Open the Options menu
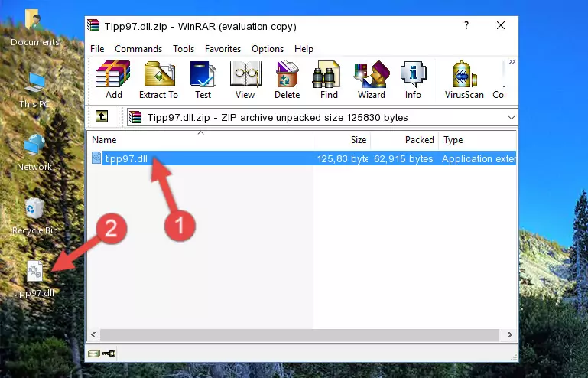 (x=268, y=49)
